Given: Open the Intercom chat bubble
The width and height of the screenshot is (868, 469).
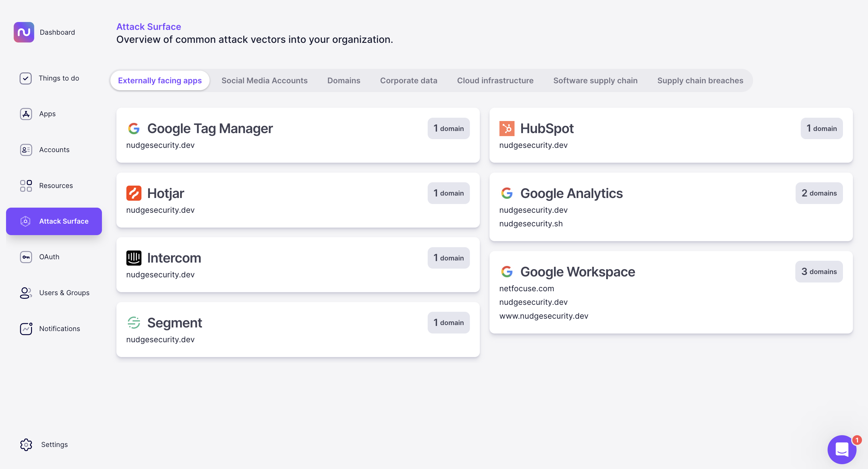Looking at the screenshot, I should pos(842,449).
